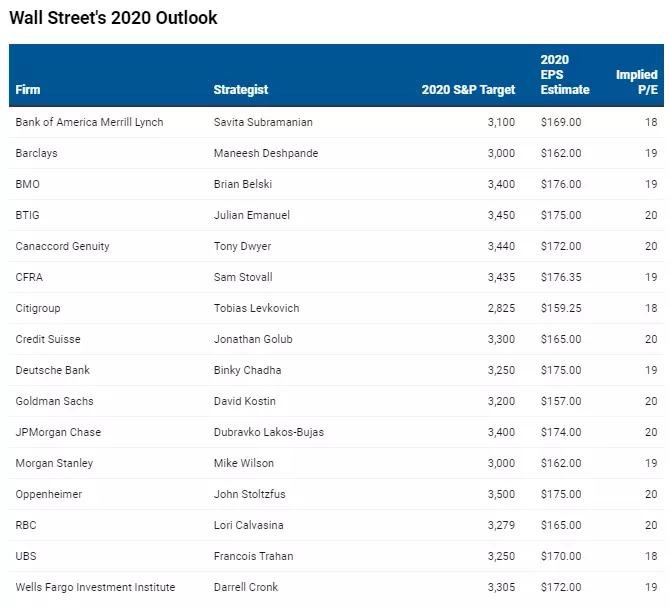Click the Julian Emanuel strategist cell
This screenshot has width=670, height=609.
tap(252, 215)
